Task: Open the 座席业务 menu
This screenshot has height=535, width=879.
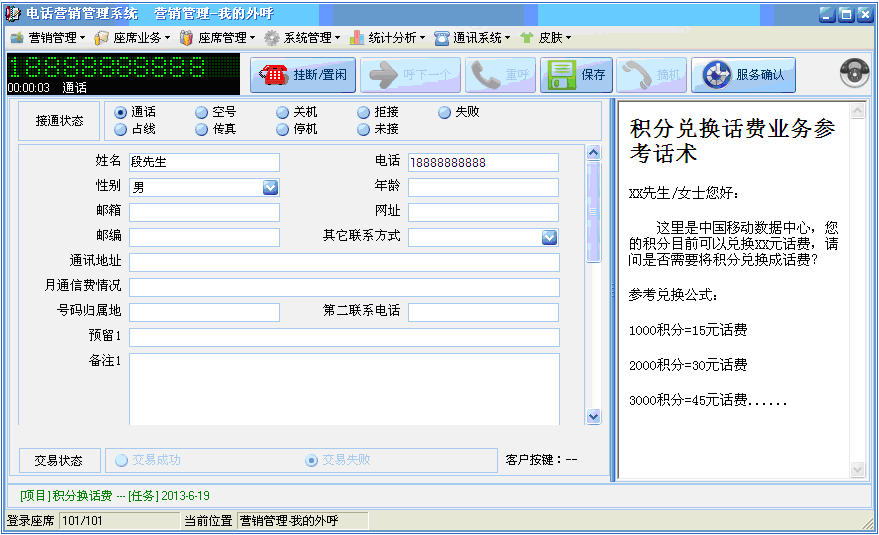Action: coord(131,38)
